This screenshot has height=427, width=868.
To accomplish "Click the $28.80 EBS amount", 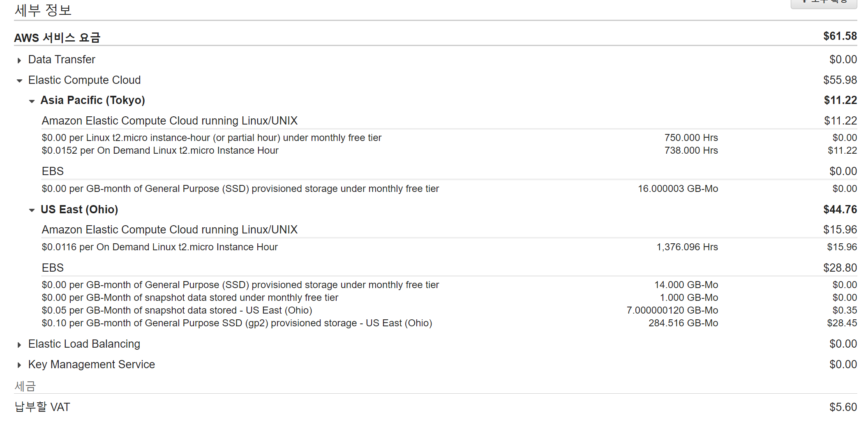I will click(x=840, y=268).
